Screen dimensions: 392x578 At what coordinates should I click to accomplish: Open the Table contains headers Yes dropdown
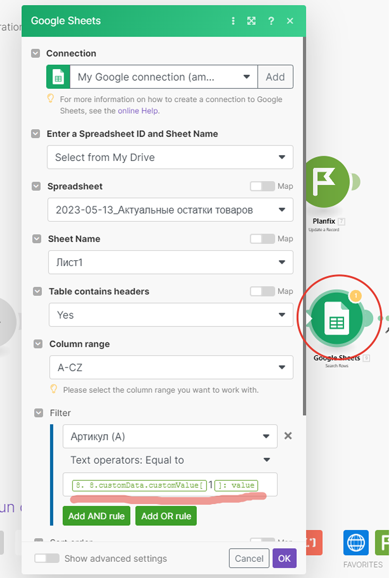click(x=171, y=315)
